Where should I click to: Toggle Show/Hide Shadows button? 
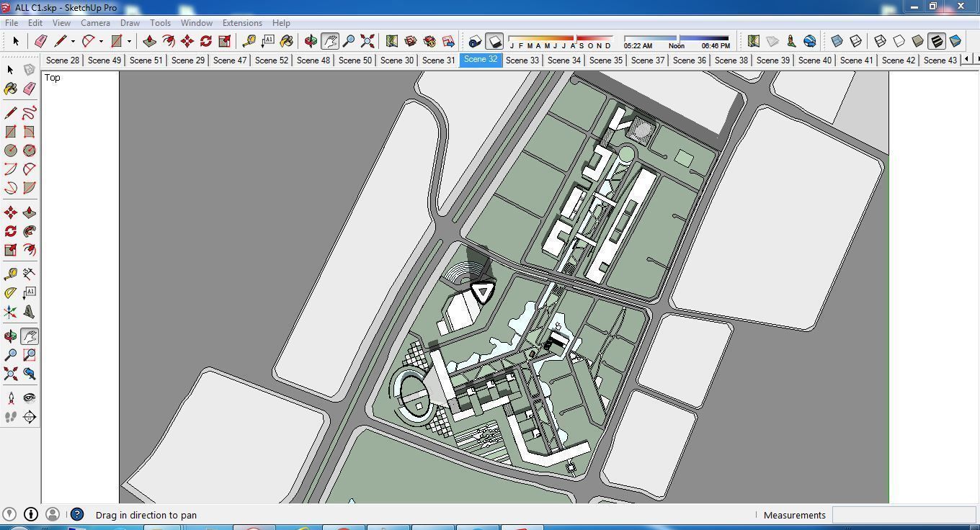point(494,41)
